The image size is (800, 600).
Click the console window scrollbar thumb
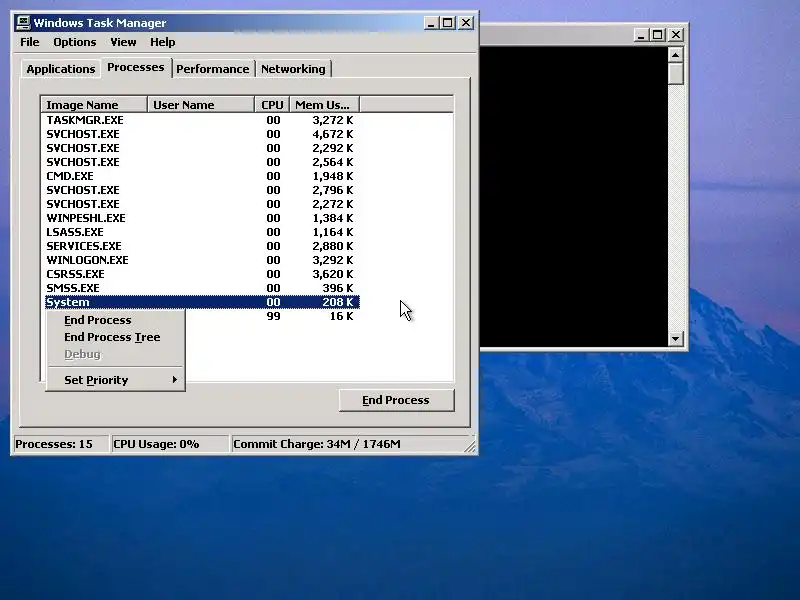676,74
